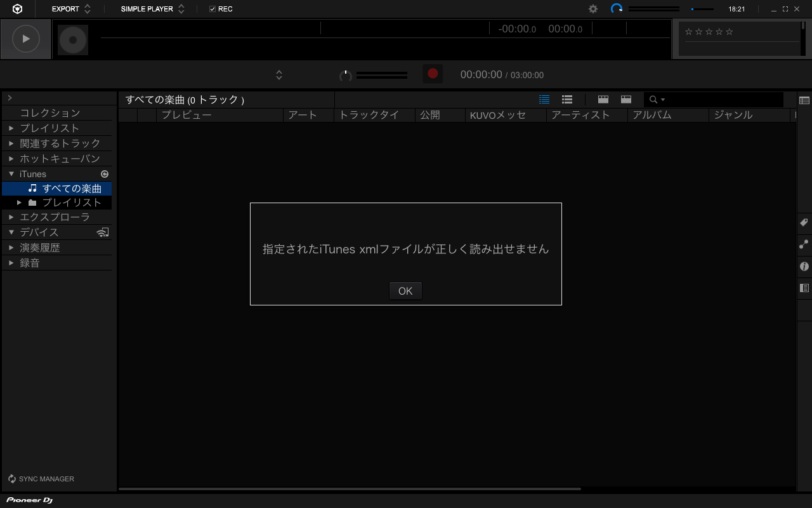812x508 pixels.
Task: Expand エクスプローラ tree node
Action: coord(11,217)
